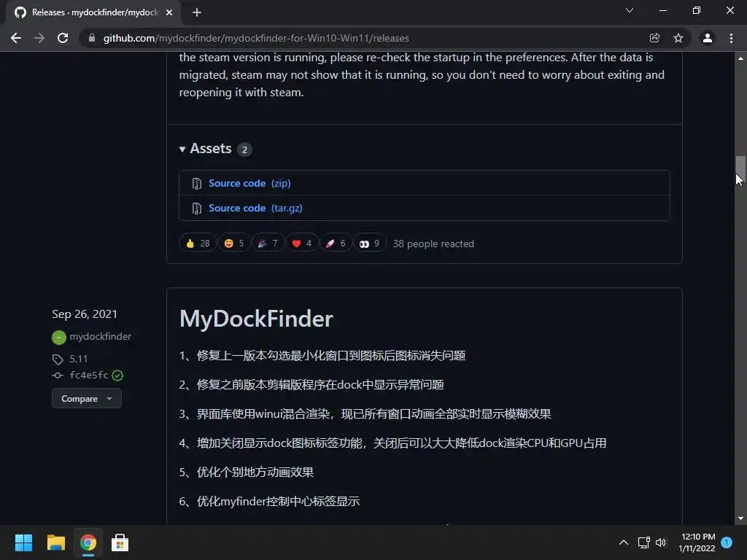Bookmark this page with star icon
The height and width of the screenshot is (560, 747).
[678, 38]
